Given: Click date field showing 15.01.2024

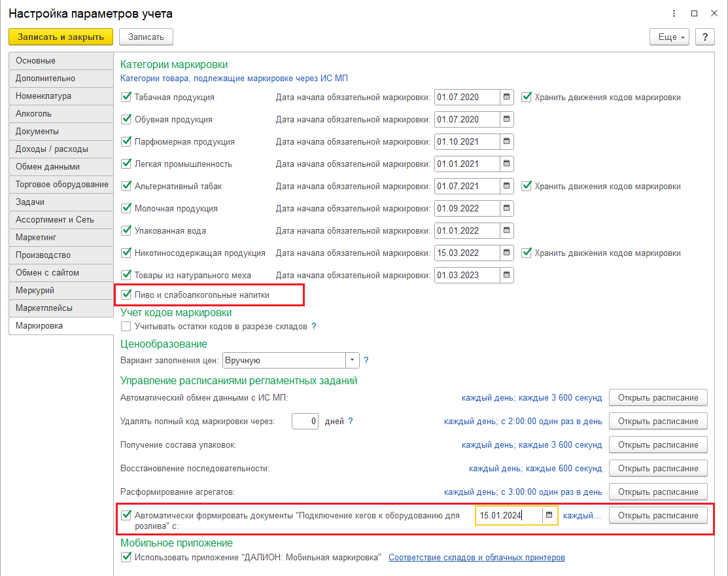Looking at the screenshot, I should pos(509,515).
